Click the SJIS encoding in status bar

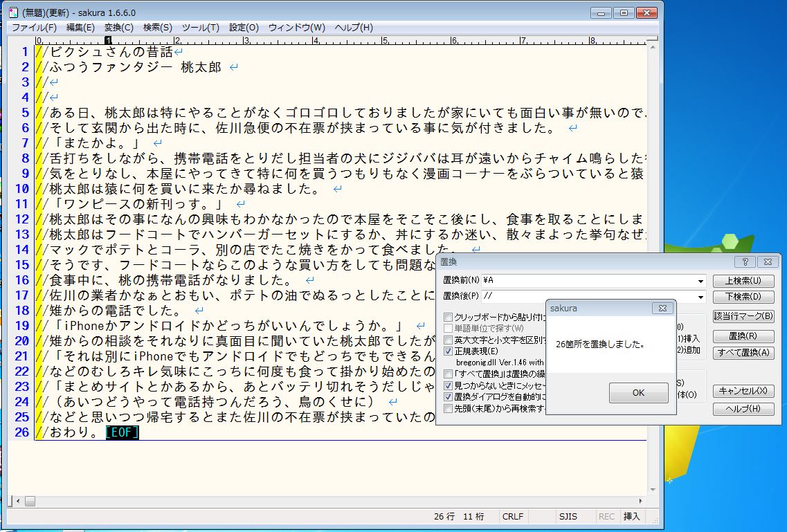(568, 516)
